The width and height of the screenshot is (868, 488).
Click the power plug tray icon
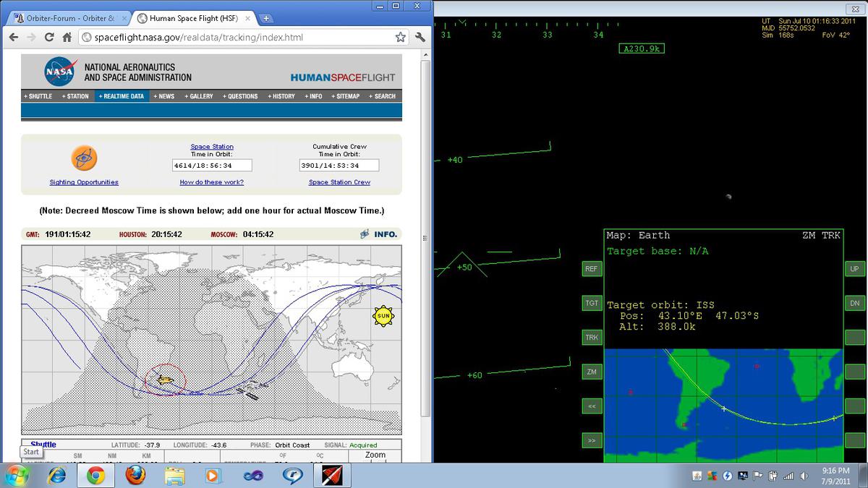coord(773,476)
